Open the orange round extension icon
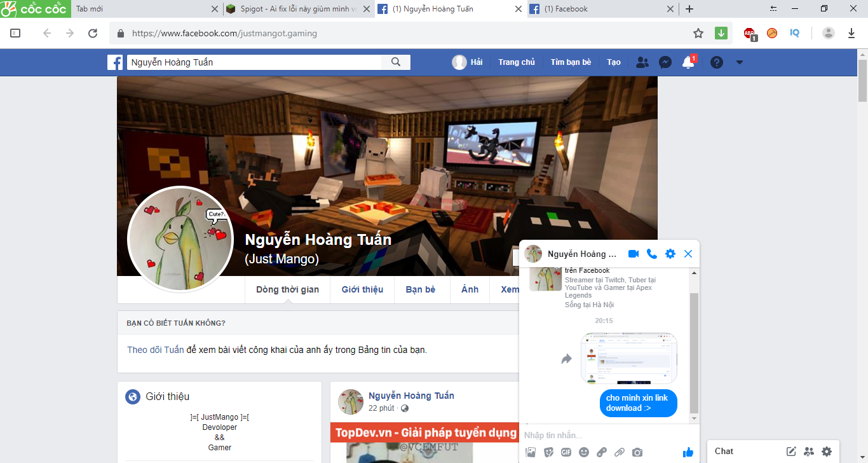The width and height of the screenshot is (868, 463). point(772,33)
